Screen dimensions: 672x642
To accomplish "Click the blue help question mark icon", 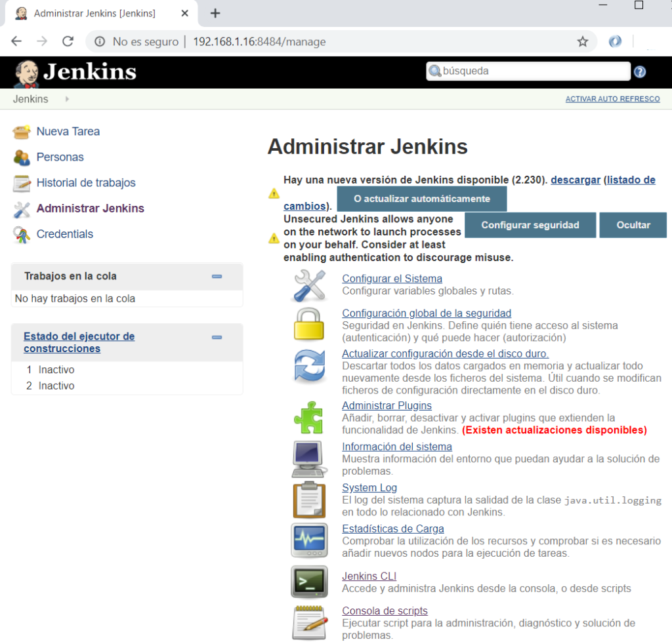I will coord(640,71).
